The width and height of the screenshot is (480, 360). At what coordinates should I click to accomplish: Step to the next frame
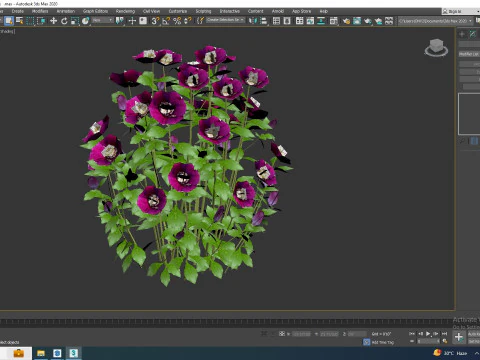pos(436,333)
